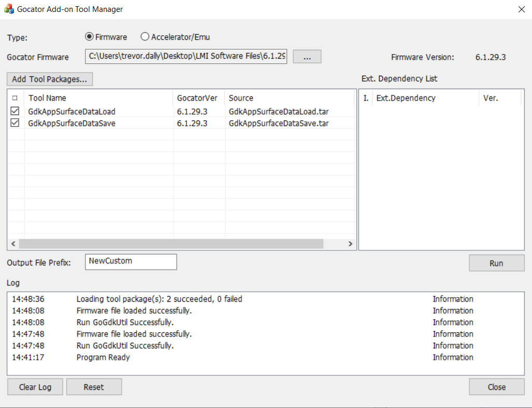
Task: Click Add Tool Packages button
Action: pos(50,79)
